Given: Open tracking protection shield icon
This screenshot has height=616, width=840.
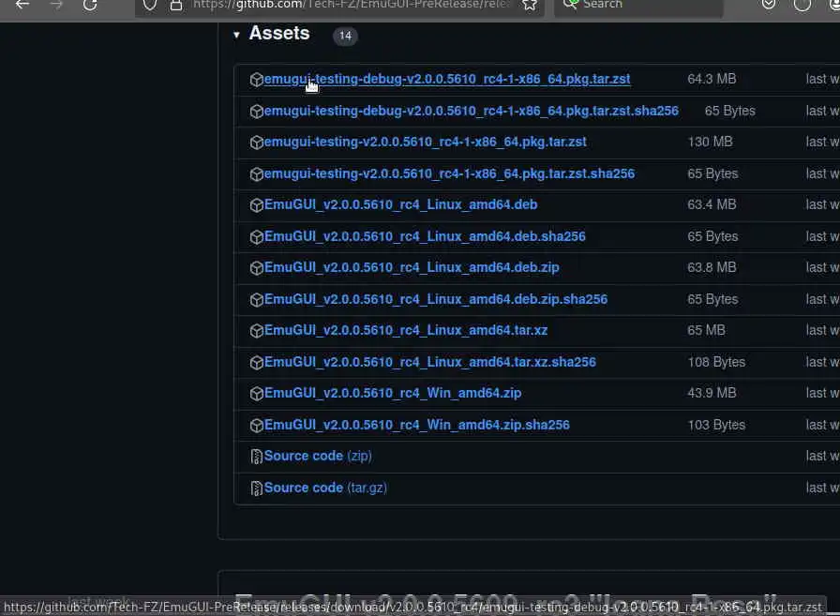Looking at the screenshot, I should click(x=150, y=5).
